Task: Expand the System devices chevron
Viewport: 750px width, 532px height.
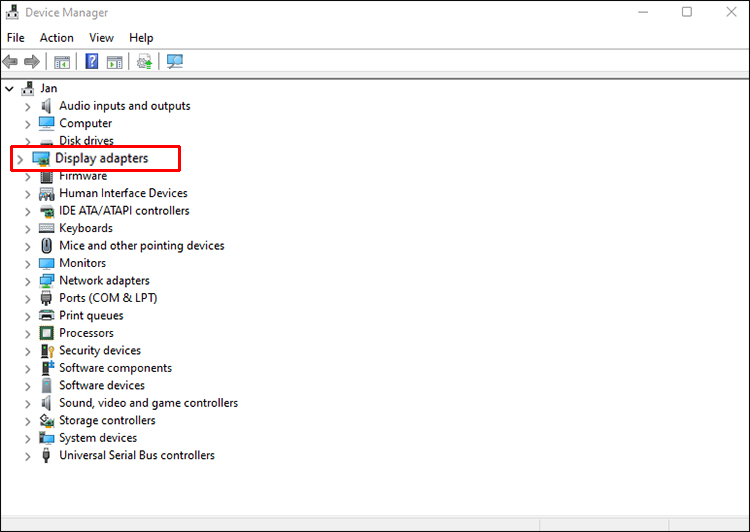Action: pos(28,439)
